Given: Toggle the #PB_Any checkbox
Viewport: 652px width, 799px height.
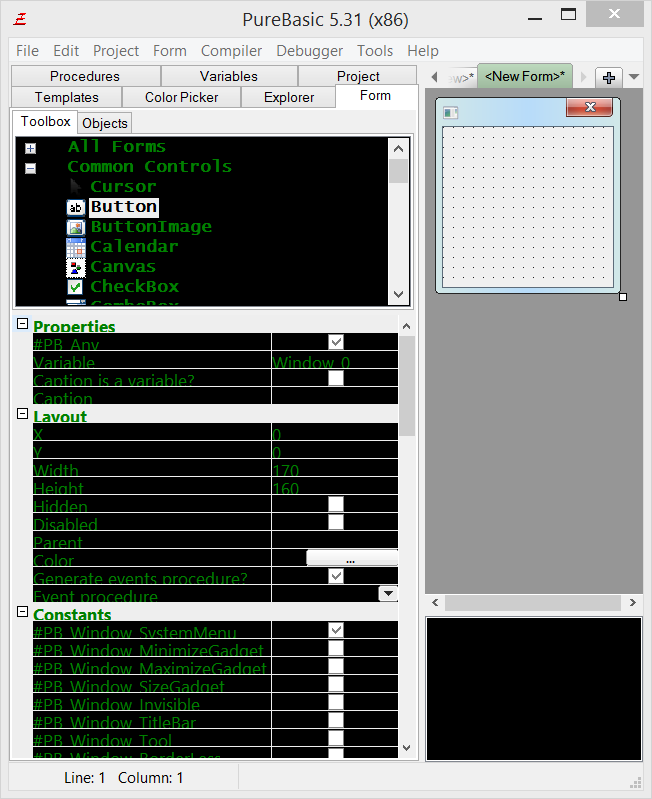Looking at the screenshot, I should point(336,343).
